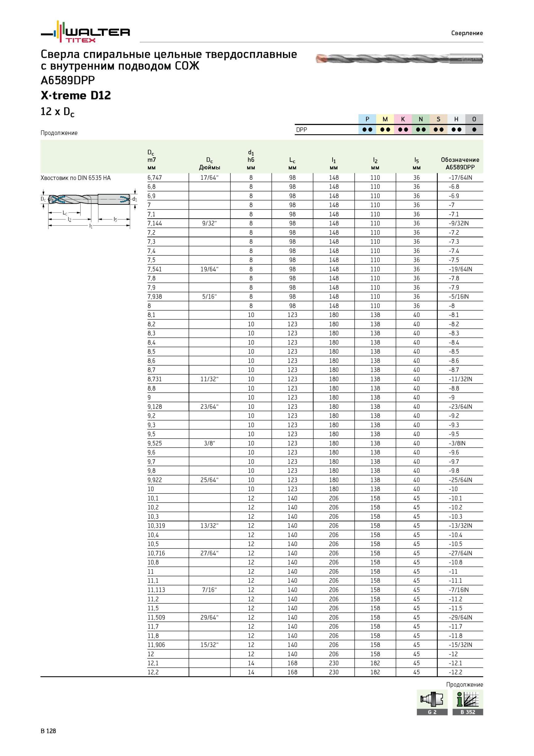Click the "-7/16IN" designation cell
Image resolution: width=534 pixels, height=756 pixels.
point(459,590)
